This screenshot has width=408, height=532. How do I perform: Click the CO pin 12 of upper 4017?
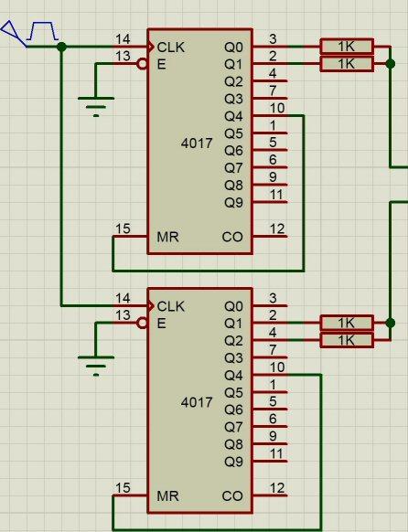(270, 237)
